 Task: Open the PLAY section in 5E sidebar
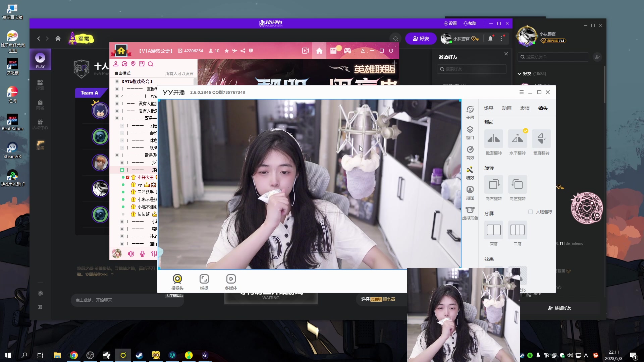(x=40, y=60)
